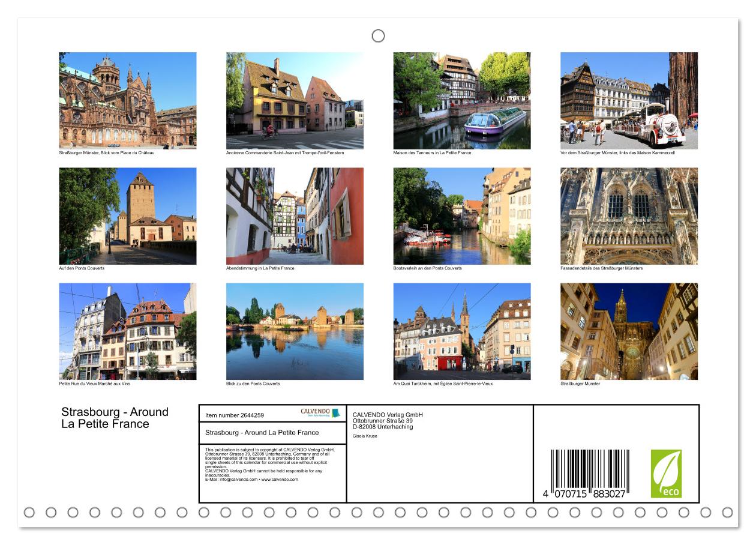Click caption 'Ancienne Commanderie Saint-Jean mit Trompe-l'œil-Fenstern'
The height and width of the screenshot is (545, 756).
point(285,153)
